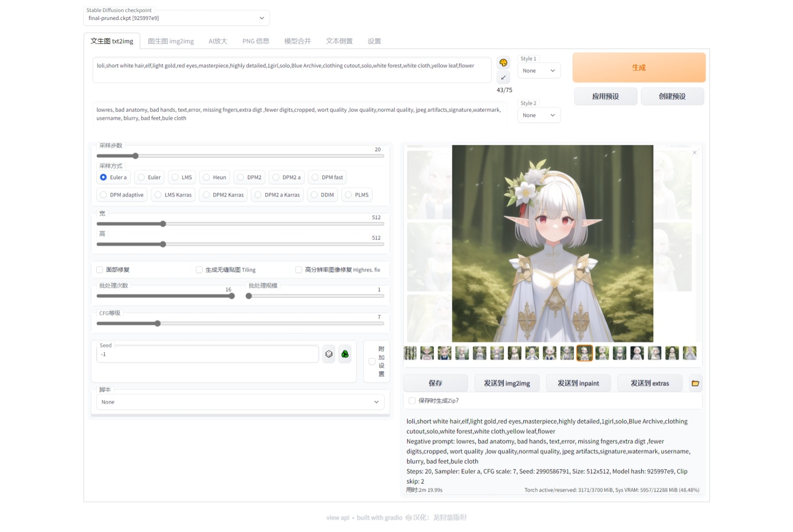The image size is (793, 532).
Task: Select the PLMS sampler
Action: click(357, 195)
